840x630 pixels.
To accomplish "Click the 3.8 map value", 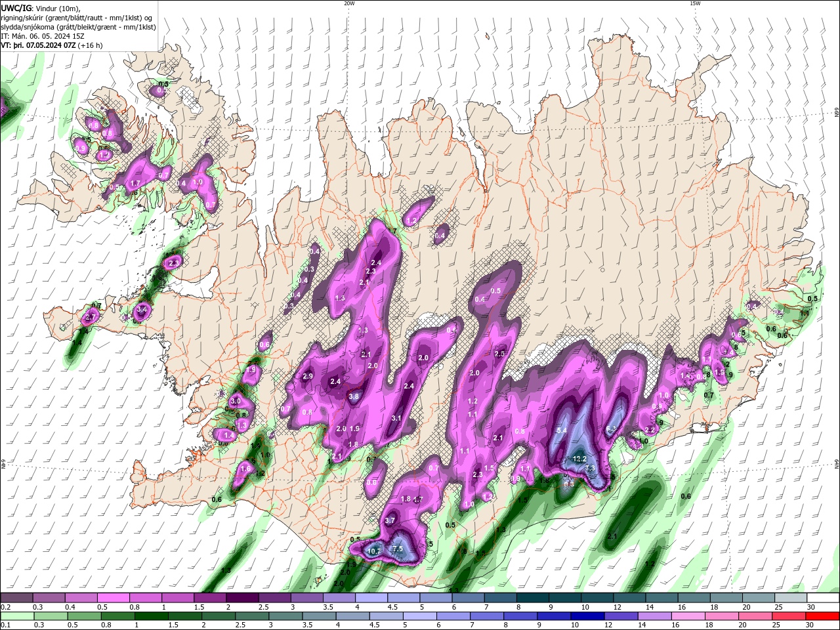I will (x=354, y=396).
